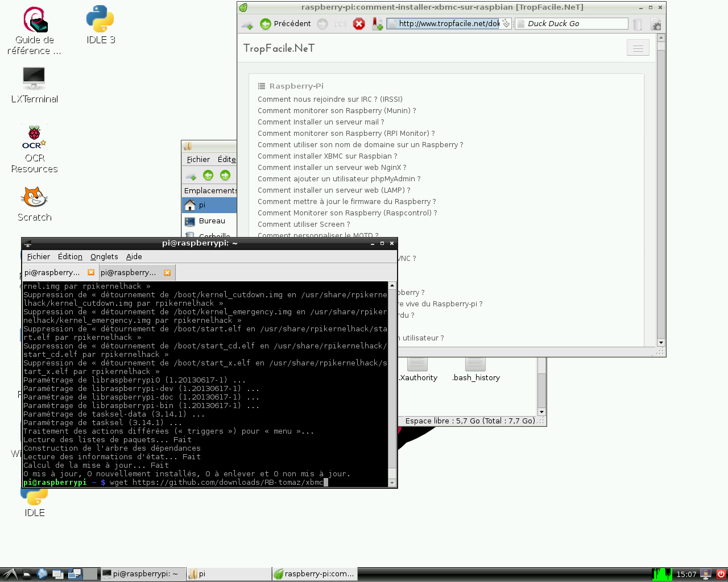Screen dimensions: 728x582
Task: Click the TropFacile.NeT site title
Action: pyautogui.click(x=279, y=48)
